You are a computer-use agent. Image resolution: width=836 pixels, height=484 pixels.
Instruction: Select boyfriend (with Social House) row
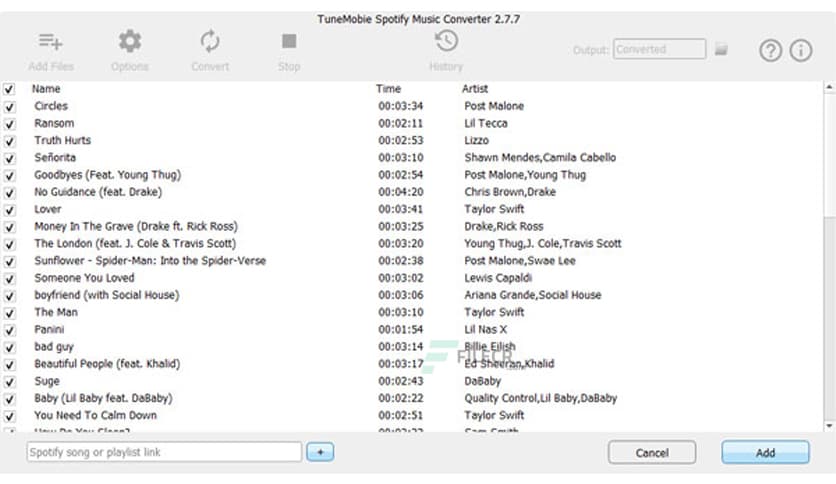107,295
